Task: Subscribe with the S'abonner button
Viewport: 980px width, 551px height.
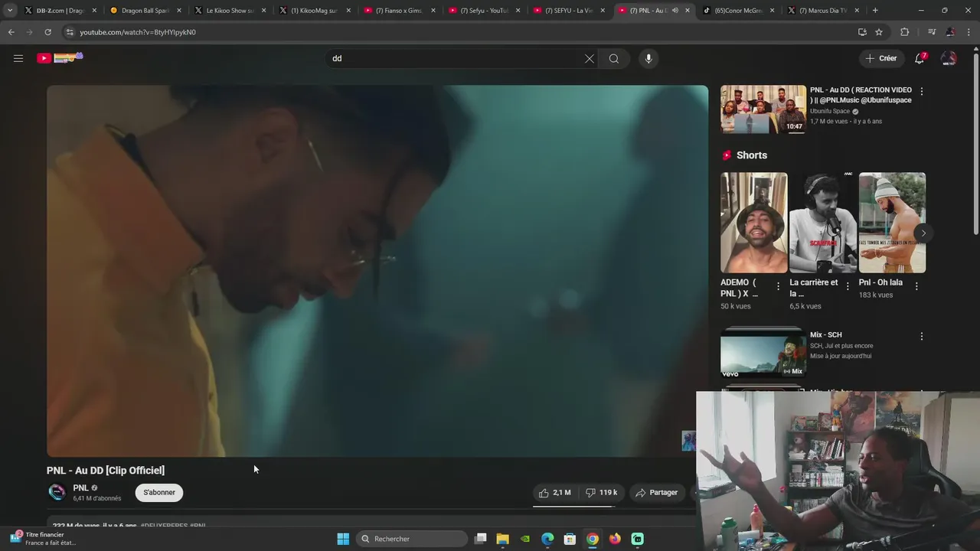Action: pos(159,492)
